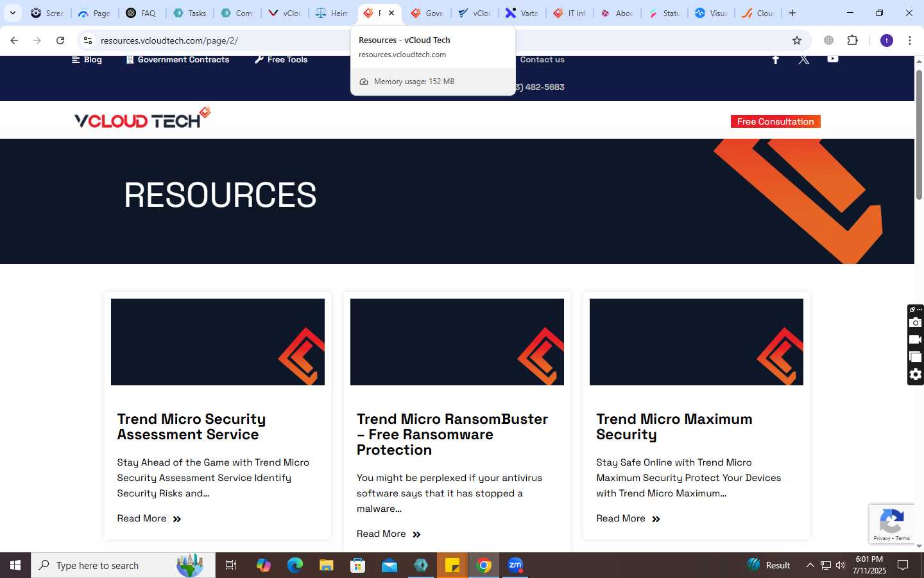Open Microsoft Store from taskbar
924x578 pixels.
pyautogui.click(x=357, y=565)
